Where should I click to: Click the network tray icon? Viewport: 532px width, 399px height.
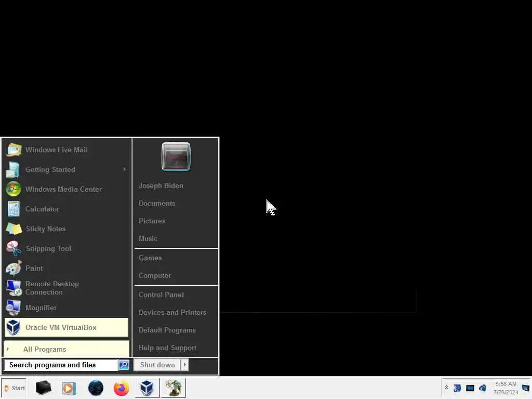coord(457,388)
